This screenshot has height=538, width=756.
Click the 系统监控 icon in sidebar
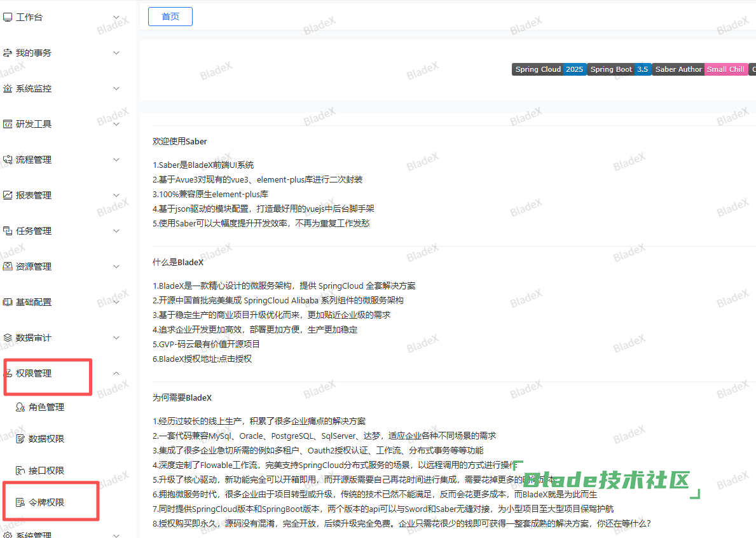(x=8, y=88)
